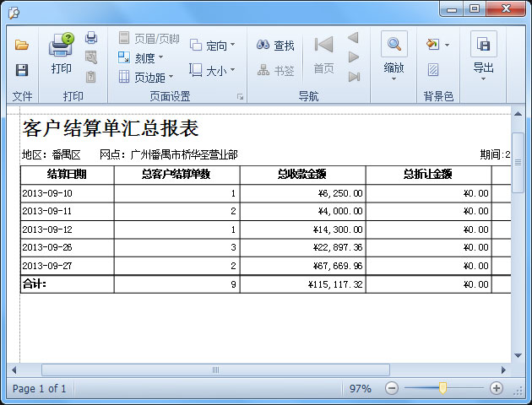
Task: Click the zoom in plus button
Action: pos(497,388)
